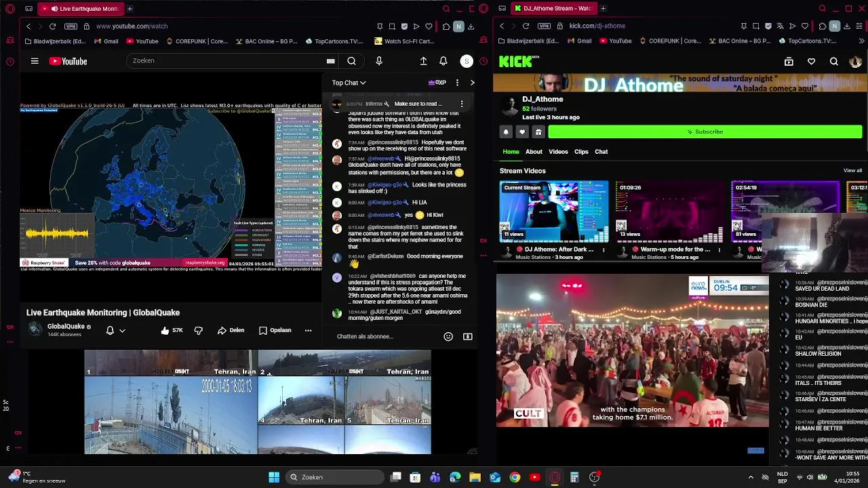Open weather widget Regen en sneeuw

click(37, 477)
